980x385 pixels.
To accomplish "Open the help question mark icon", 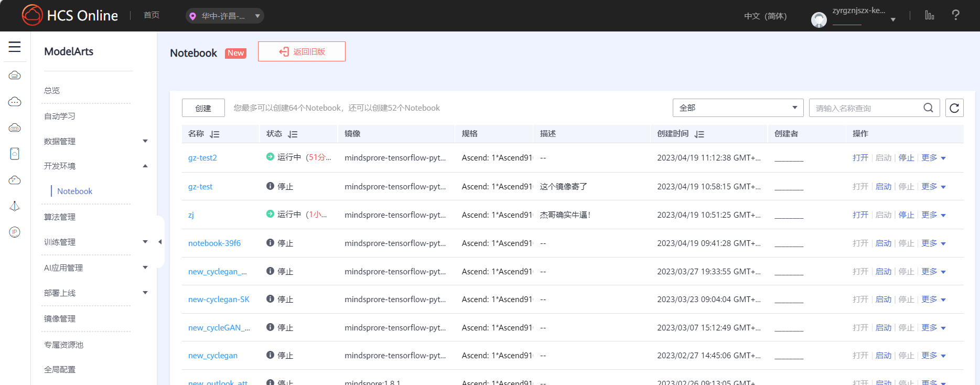I will click(955, 15).
